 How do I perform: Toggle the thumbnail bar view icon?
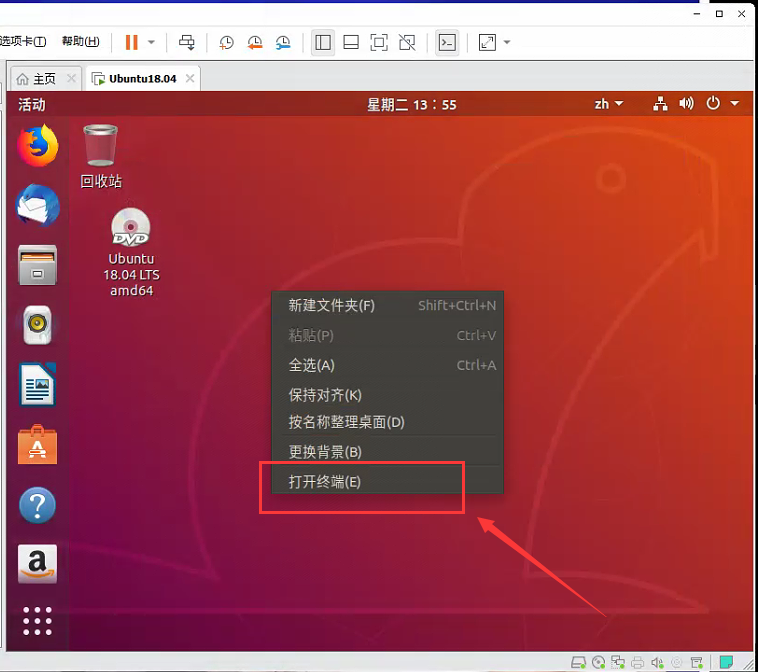[x=351, y=43]
